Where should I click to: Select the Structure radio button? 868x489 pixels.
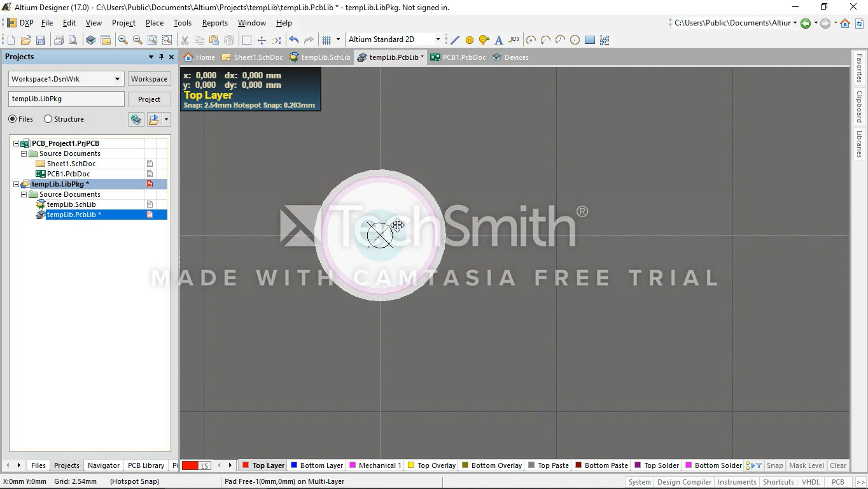[x=48, y=119]
